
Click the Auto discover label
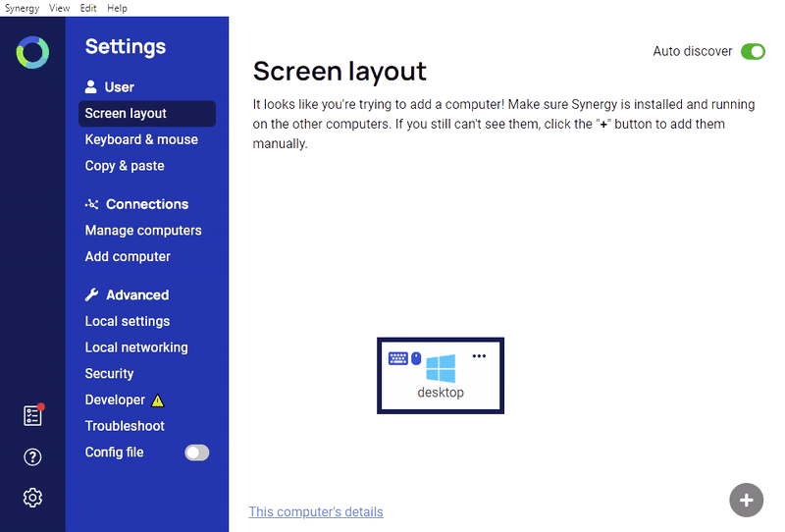pos(693,51)
